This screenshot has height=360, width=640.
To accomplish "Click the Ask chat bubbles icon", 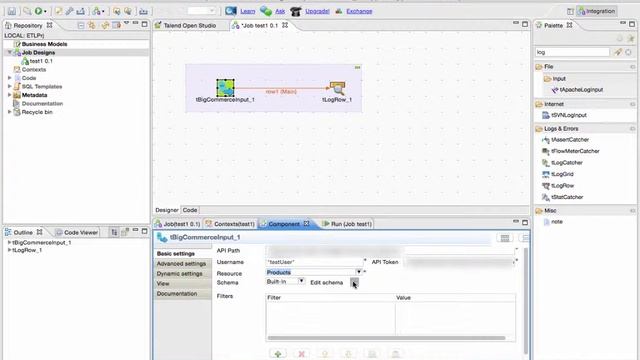I will pos(266,11).
